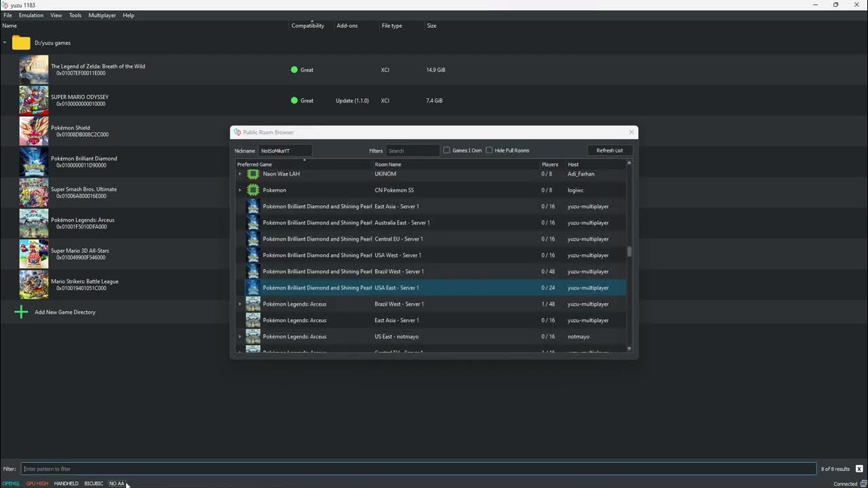Click the Pokémon Shield game icon
This screenshot has height=488, width=868.
coord(34,131)
